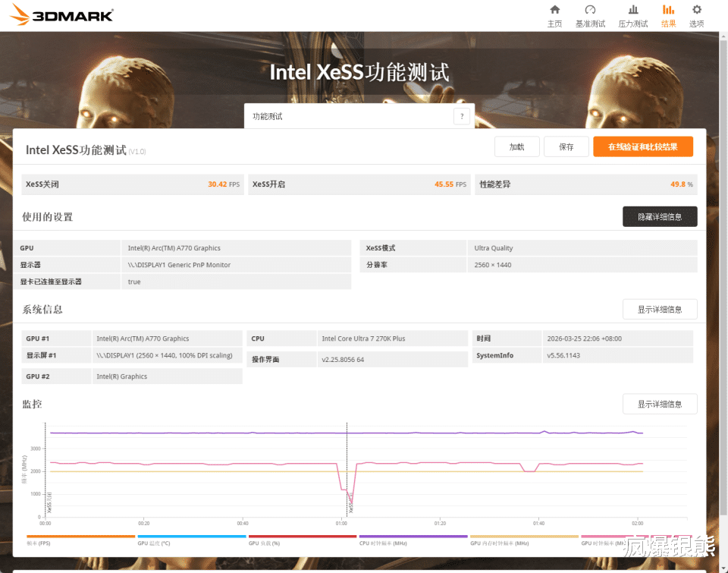Open the 压力测试 stress test icon

click(x=632, y=10)
